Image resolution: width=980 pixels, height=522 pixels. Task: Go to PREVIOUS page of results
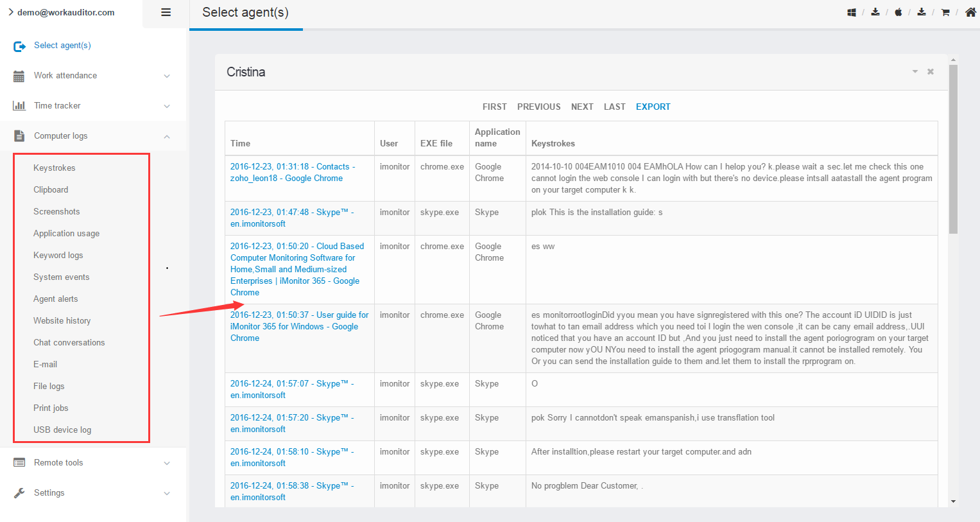point(539,107)
